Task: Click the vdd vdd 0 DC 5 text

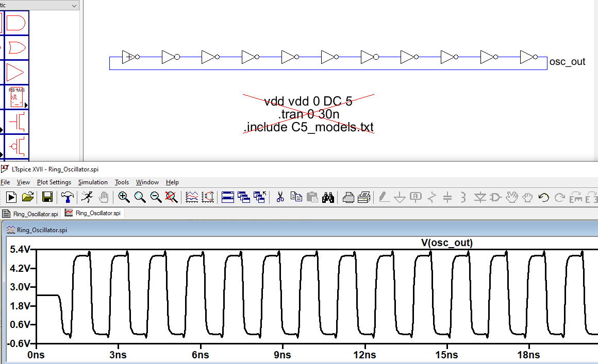Action: coord(308,101)
